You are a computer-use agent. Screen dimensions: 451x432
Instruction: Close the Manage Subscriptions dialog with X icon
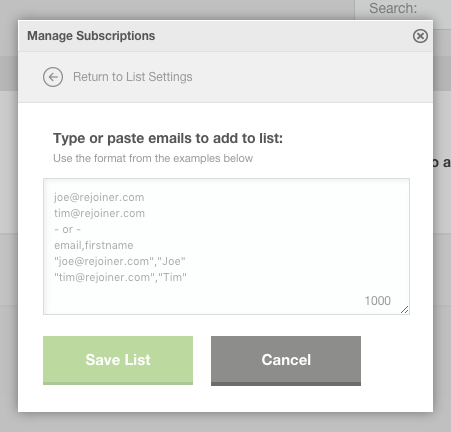(420, 36)
